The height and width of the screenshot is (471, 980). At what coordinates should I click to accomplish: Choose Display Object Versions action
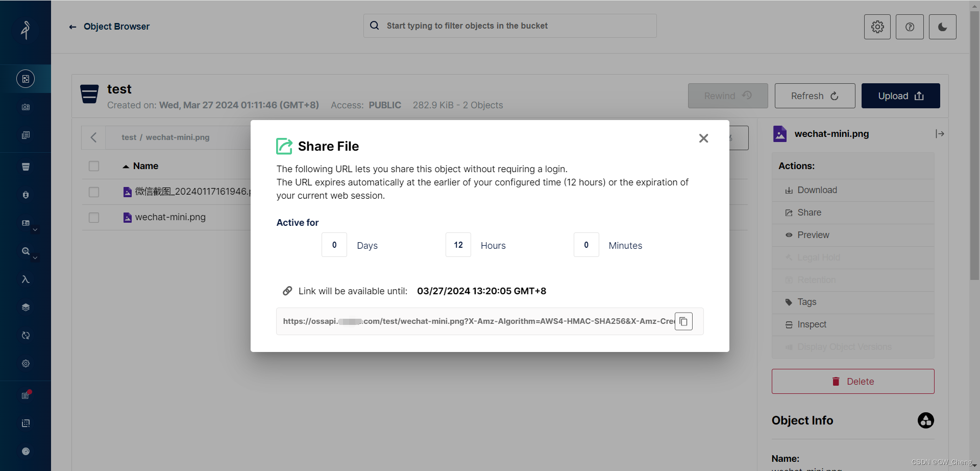(853, 347)
